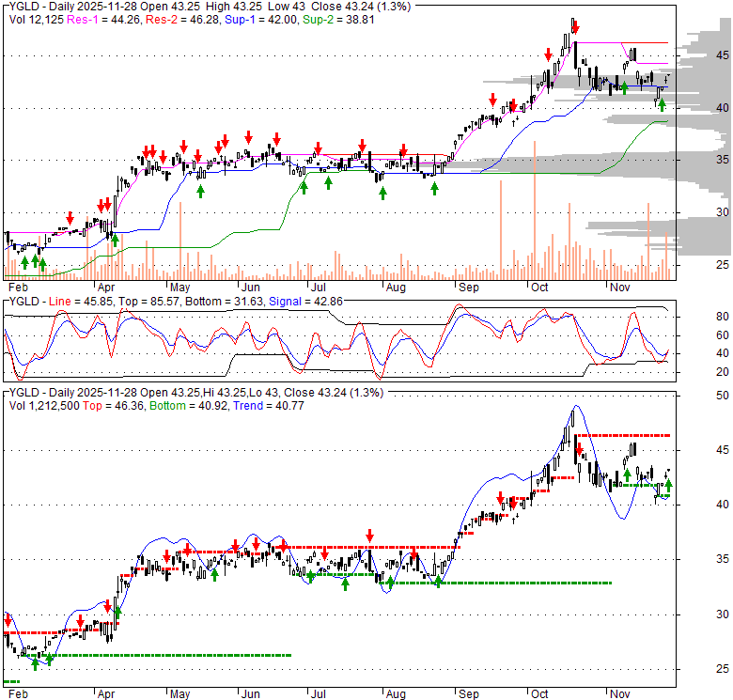Click the 30 price label on top chart axis
The height and width of the screenshot is (700, 733).
click(x=723, y=212)
